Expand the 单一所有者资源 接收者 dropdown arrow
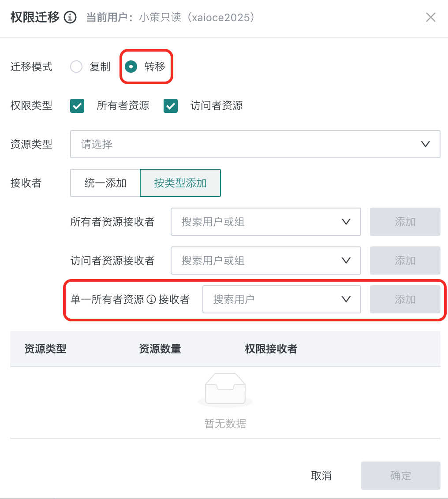The width and height of the screenshot is (448, 499). pyautogui.click(x=346, y=299)
